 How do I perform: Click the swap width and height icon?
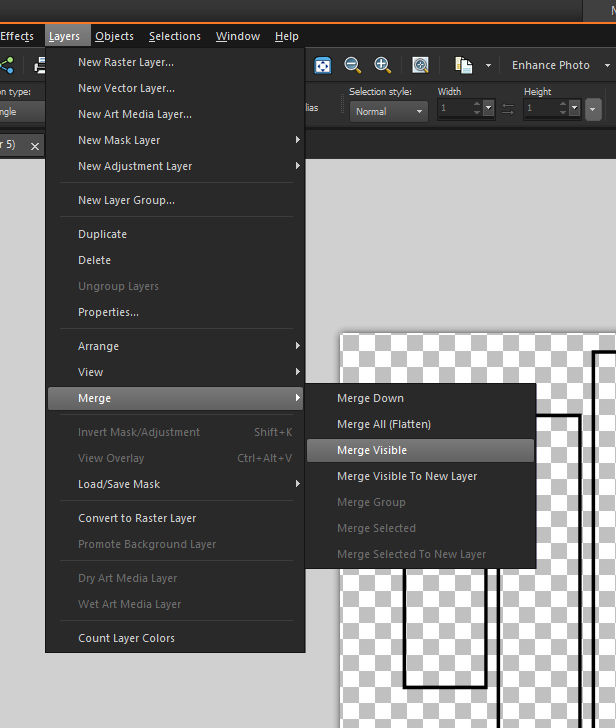click(x=508, y=110)
